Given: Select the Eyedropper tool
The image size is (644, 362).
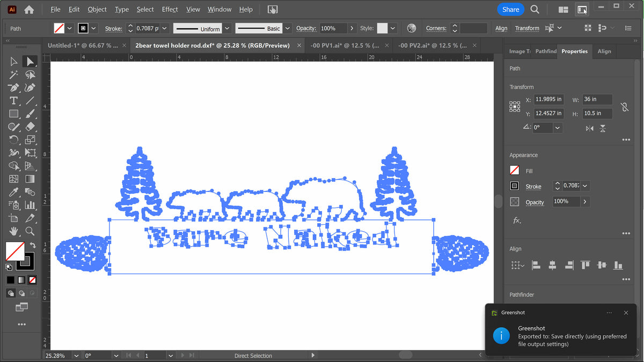Looking at the screenshot, I should coord(14,192).
